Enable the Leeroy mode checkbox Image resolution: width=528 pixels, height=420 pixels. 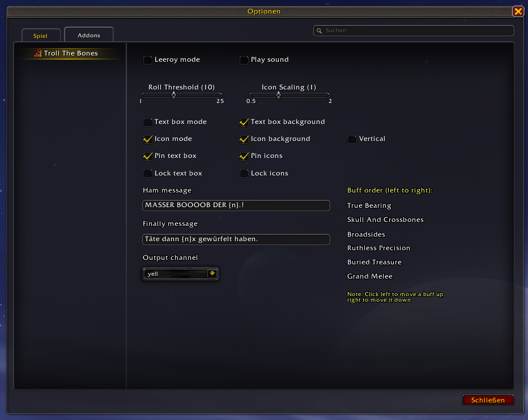point(148,60)
